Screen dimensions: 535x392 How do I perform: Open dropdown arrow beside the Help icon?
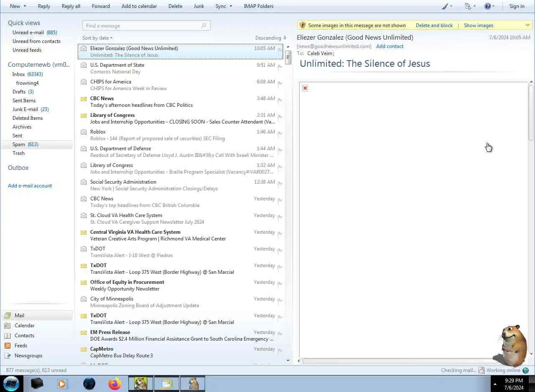click(x=493, y=6)
